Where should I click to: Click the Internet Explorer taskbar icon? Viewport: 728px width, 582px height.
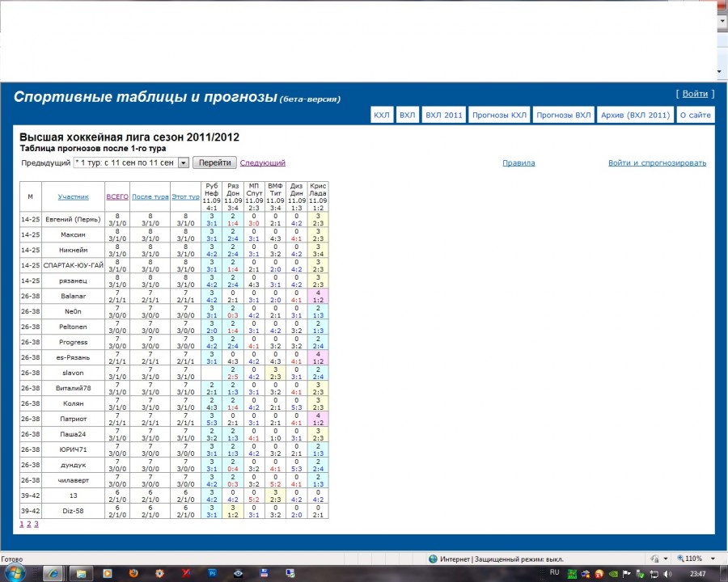tap(54, 572)
